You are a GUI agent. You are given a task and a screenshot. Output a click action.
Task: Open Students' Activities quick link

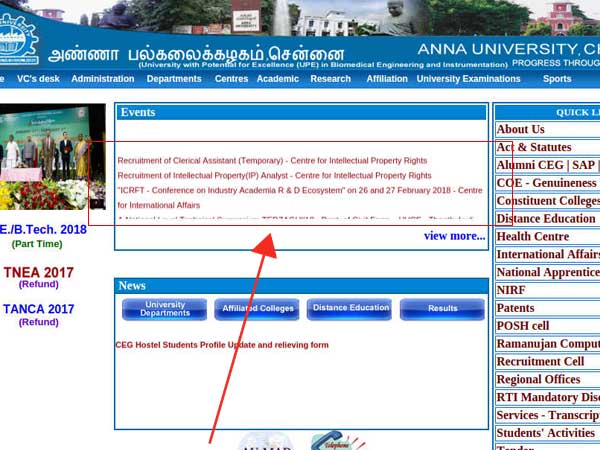click(x=547, y=433)
